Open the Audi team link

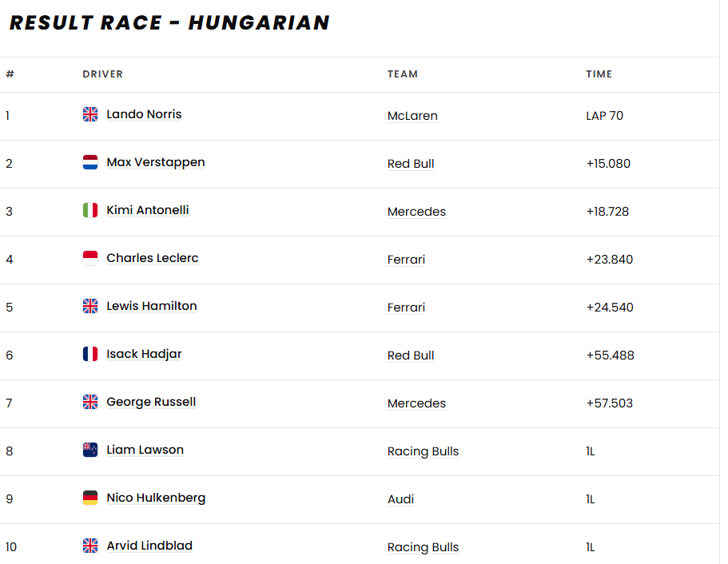pos(400,499)
